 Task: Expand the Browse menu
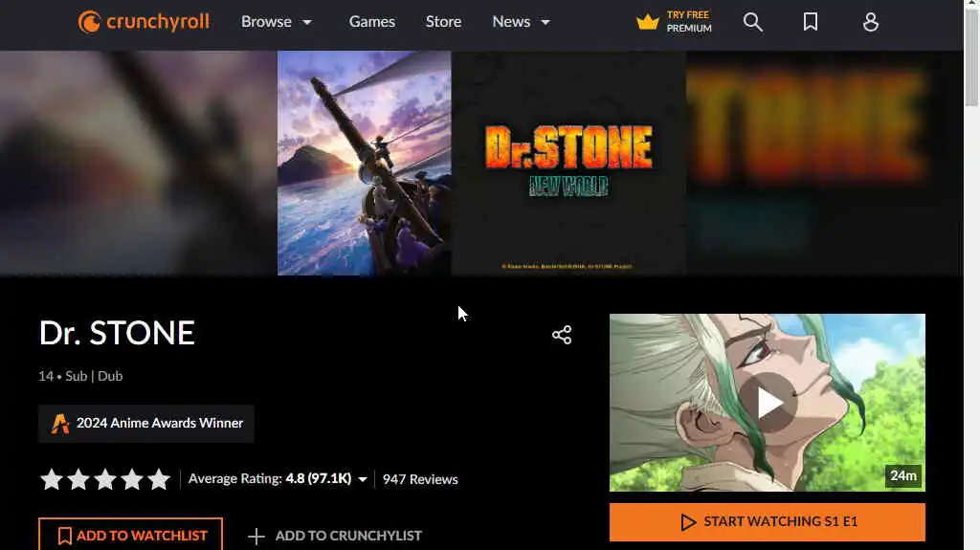pos(277,22)
